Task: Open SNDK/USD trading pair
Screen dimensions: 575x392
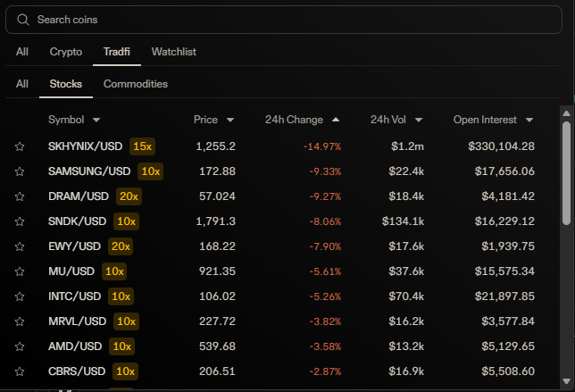Action: (x=77, y=221)
